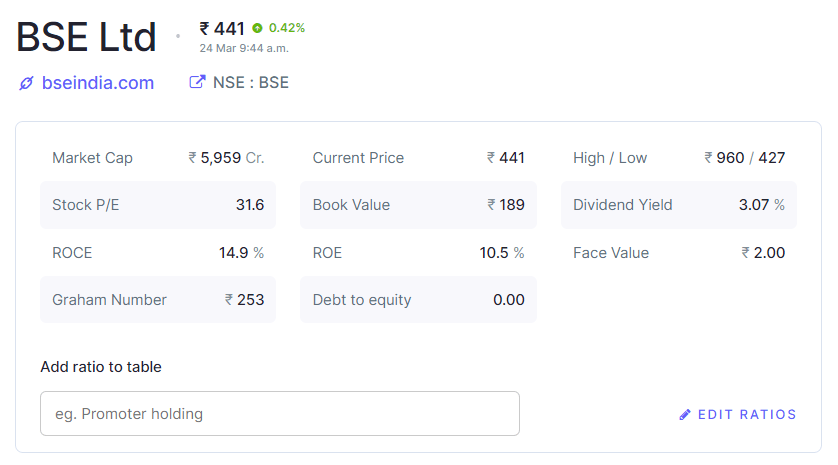Click the Debt to equity label
The height and width of the screenshot is (465, 838).
tap(362, 300)
